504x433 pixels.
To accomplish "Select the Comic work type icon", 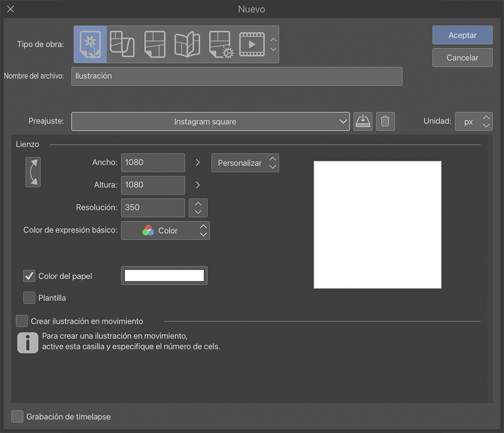I will 155,44.
